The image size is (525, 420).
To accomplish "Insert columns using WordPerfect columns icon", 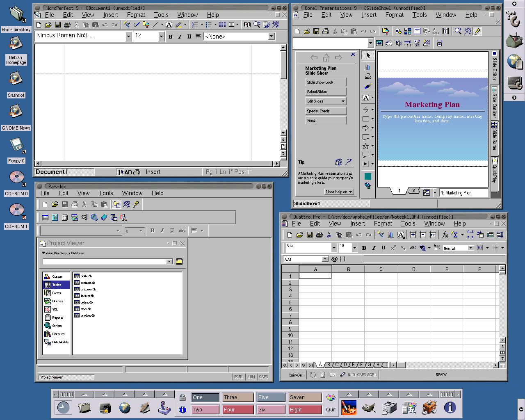I will [x=222, y=25].
